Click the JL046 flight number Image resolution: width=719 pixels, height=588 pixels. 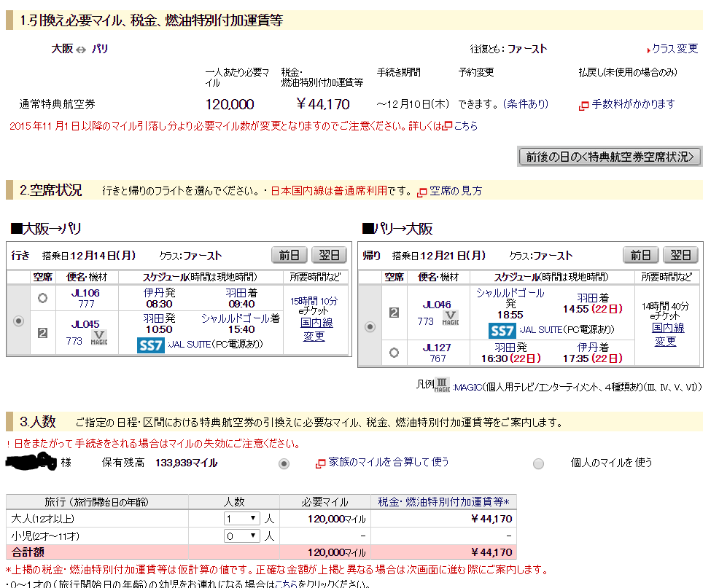(x=437, y=305)
